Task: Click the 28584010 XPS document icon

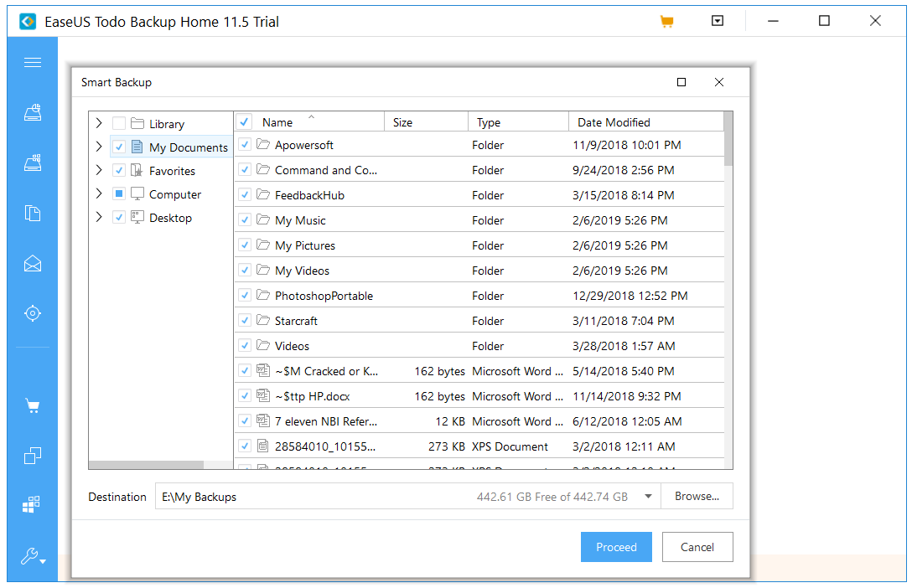Action: click(263, 446)
